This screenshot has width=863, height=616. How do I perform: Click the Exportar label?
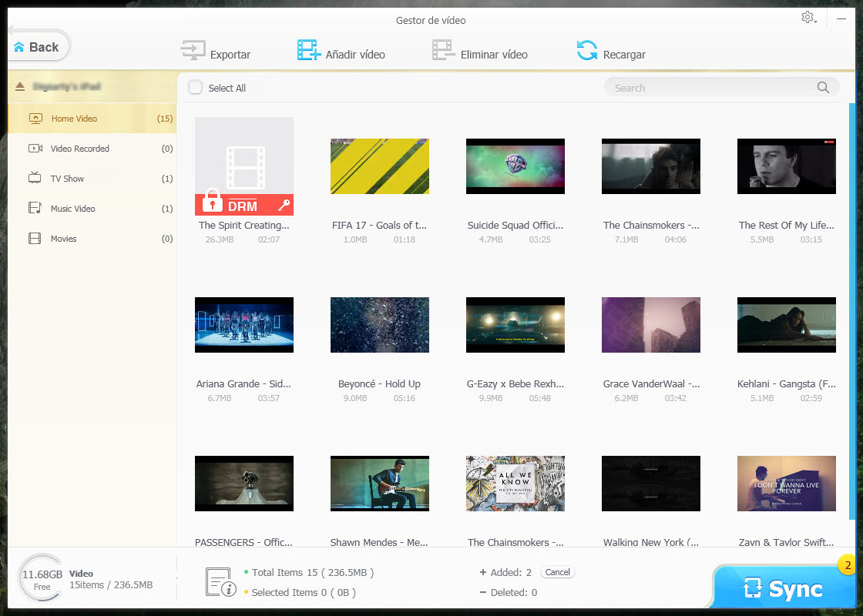[x=230, y=55]
